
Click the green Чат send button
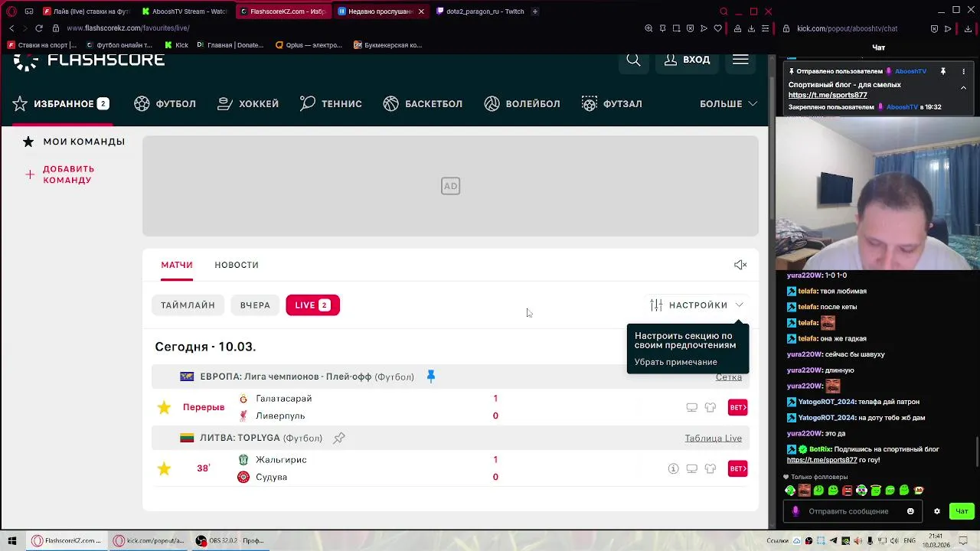pyautogui.click(x=962, y=511)
